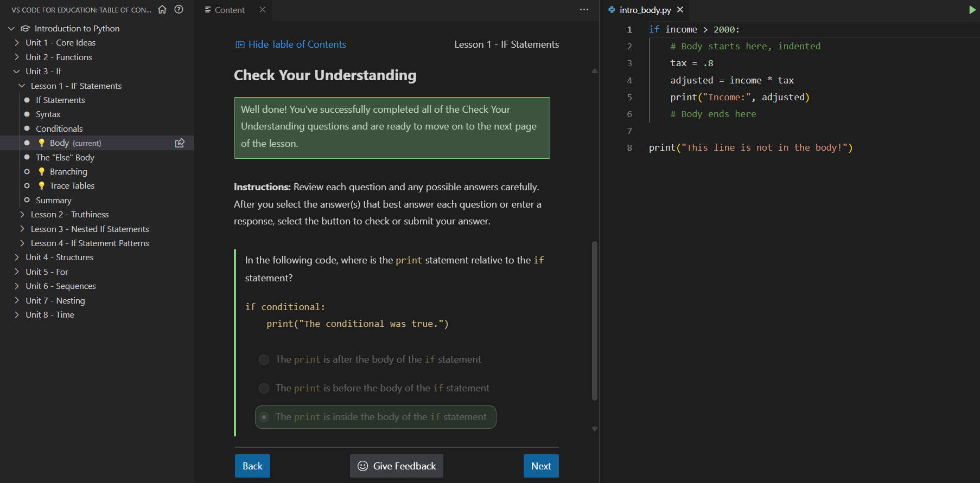Click the content pane vertical scrollbar

(x=594, y=320)
